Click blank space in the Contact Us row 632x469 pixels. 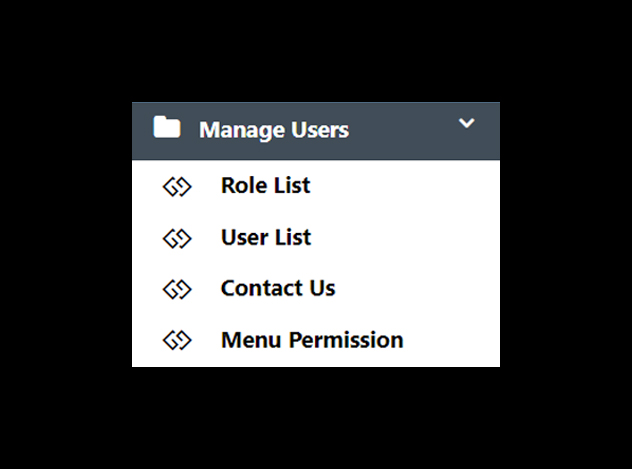419,288
